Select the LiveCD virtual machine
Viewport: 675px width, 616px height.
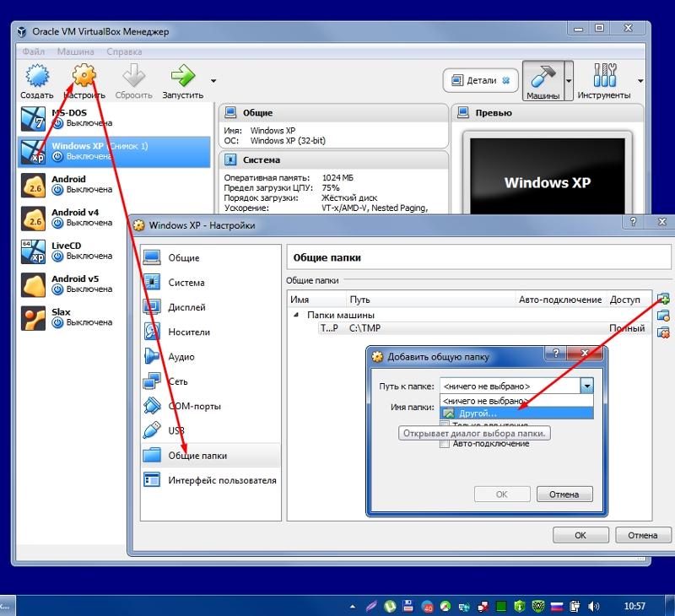click(73, 251)
